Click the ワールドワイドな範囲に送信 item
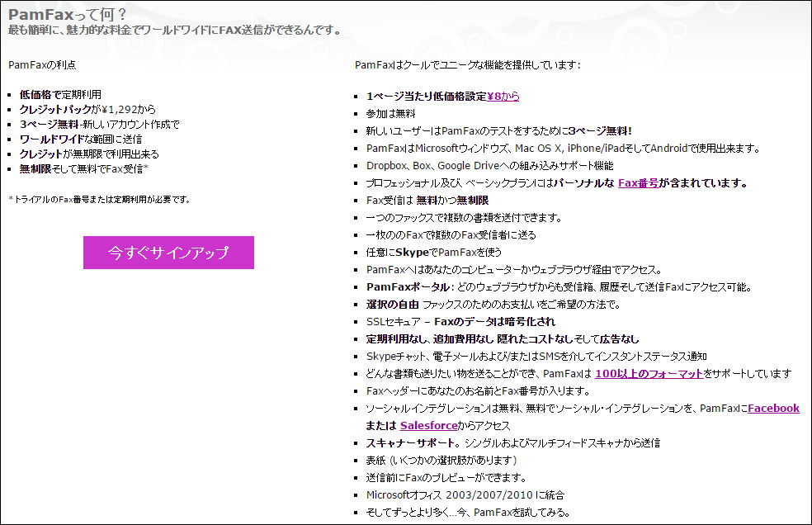The width and height of the screenshot is (812, 525). 81,140
